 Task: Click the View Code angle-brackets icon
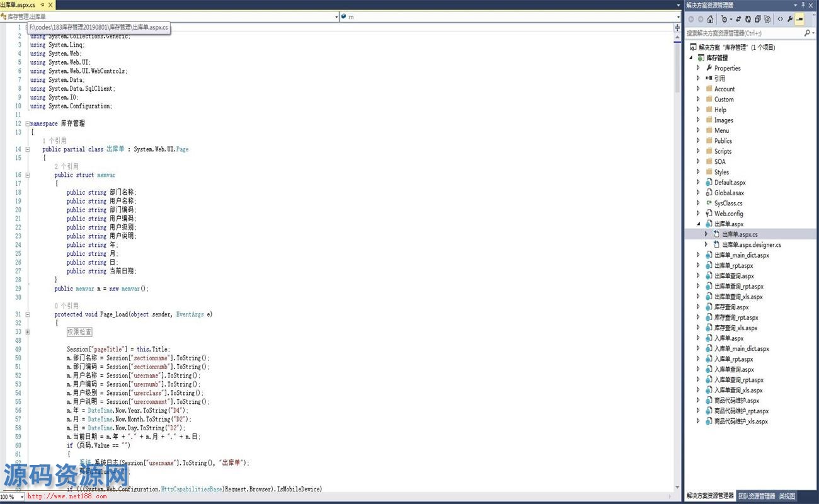[780, 19]
